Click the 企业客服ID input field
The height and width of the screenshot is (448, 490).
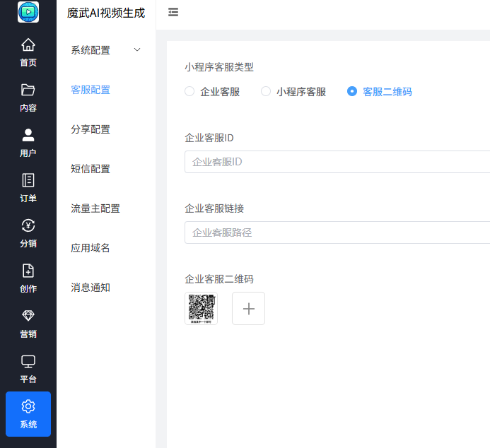point(337,162)
